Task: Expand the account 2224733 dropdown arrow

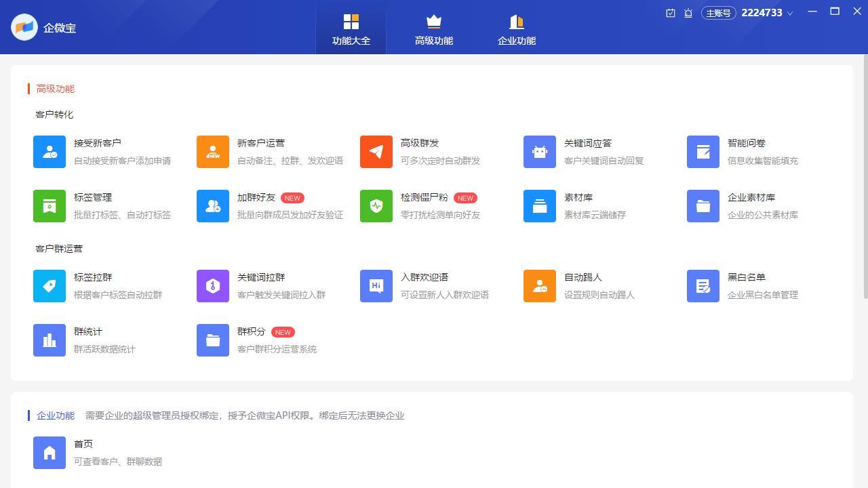Action: [789, 14]
